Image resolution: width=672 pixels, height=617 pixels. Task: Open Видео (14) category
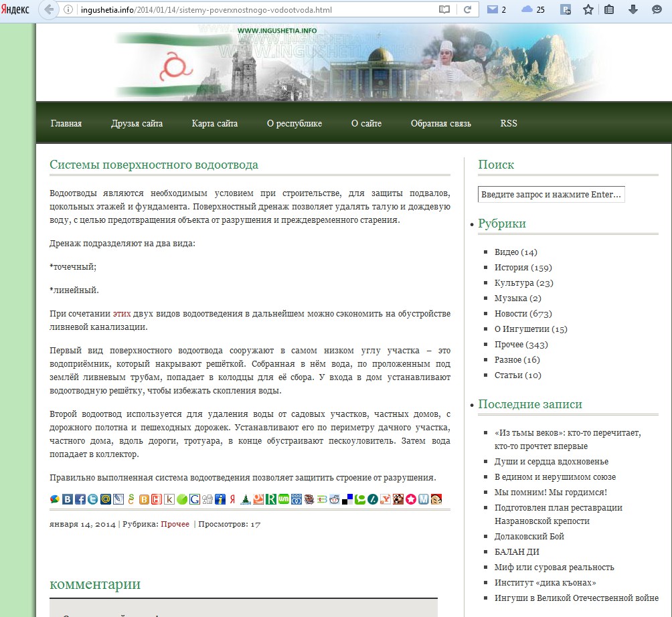(516, 252)
